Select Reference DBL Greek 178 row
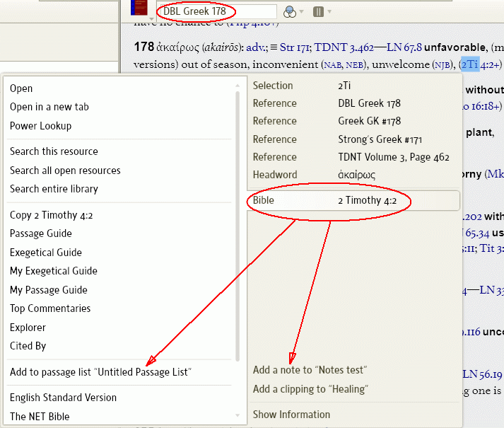The height and width of the screenshot is (428, 504). tap(353, 103)
